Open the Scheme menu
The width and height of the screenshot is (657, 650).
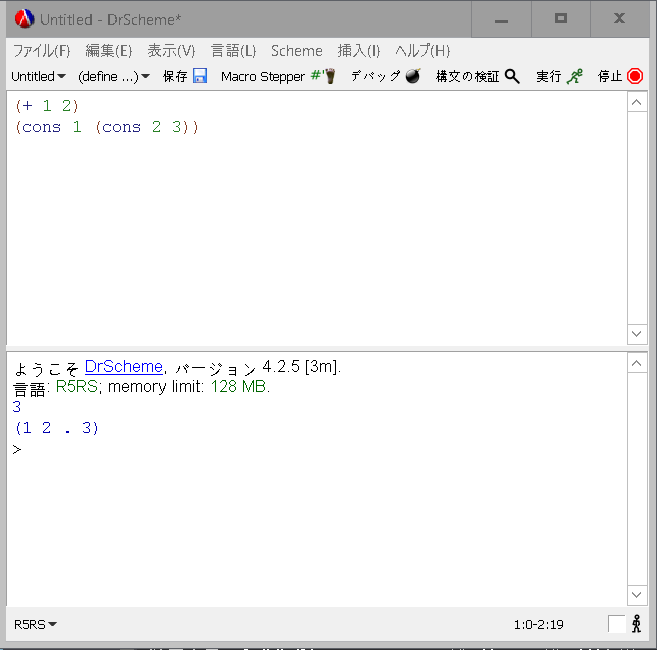pyautogui.click(x=297, y=51)
